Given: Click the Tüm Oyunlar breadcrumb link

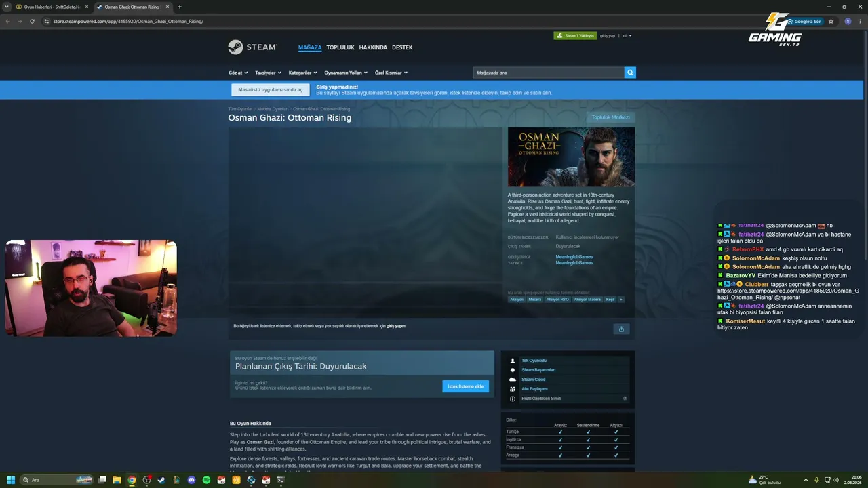Looking at the screenshot, I should click(240, 109).
